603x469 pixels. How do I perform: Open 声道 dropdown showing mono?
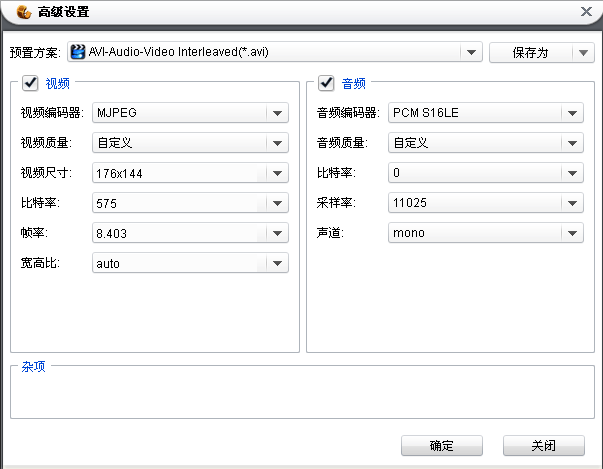pos(486,233)
